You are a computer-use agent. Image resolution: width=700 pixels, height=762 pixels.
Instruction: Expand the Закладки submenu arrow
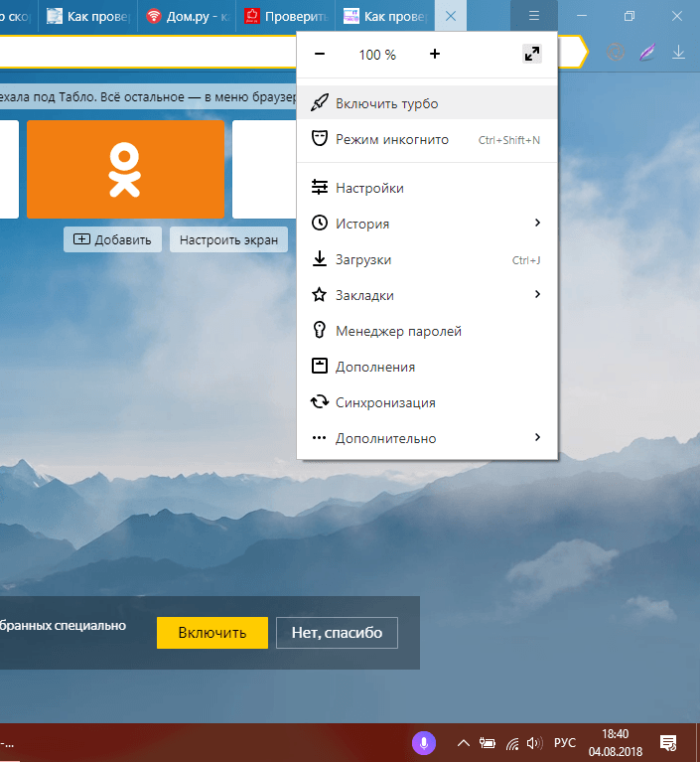pyautogui.click(x=537, y=294)
